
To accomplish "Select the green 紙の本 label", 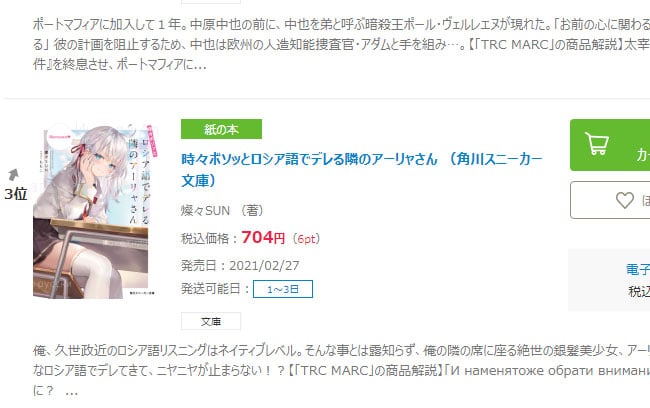I will [x=221, y=129].
